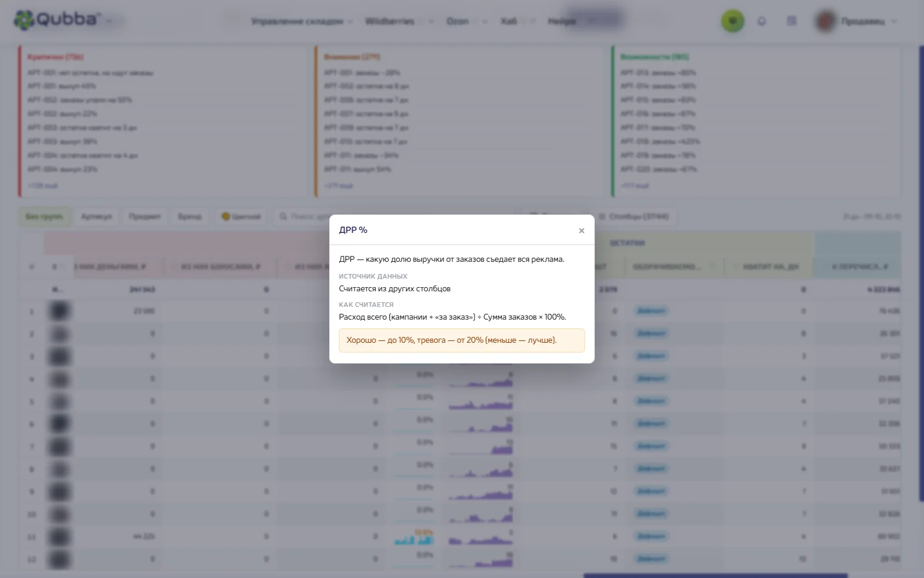Open the grid apps icon in header

tap(792, 21)
